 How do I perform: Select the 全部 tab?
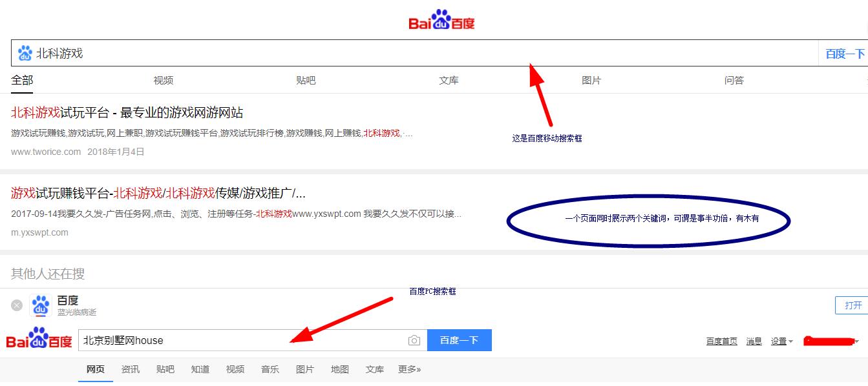[22, 80]
